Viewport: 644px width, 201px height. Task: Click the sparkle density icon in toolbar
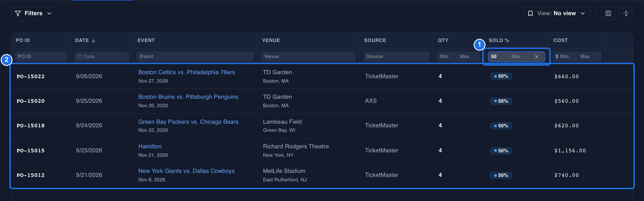[626, 13]
